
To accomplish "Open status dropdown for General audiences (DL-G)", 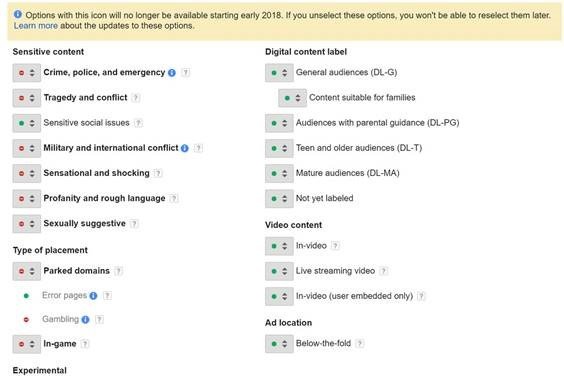I will (279, 73).
